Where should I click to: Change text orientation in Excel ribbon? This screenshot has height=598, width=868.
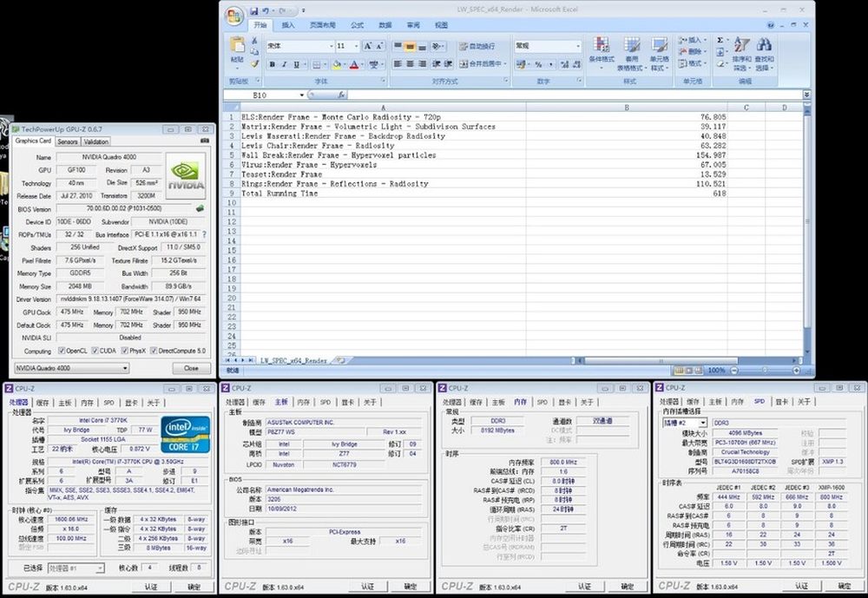coord(437,47)
